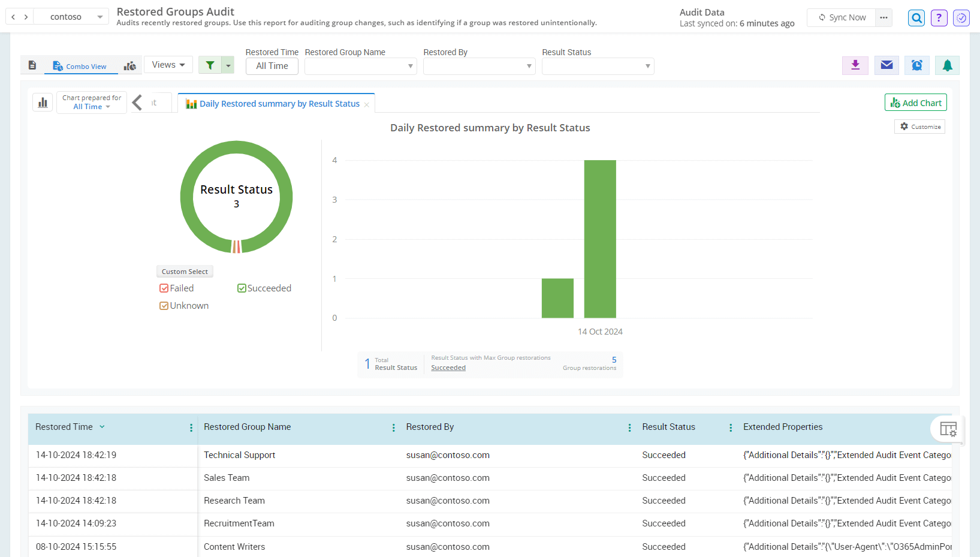Expand the Result Status filter dropdown
The image size is (980, 557).
click(x=598, y=66)
